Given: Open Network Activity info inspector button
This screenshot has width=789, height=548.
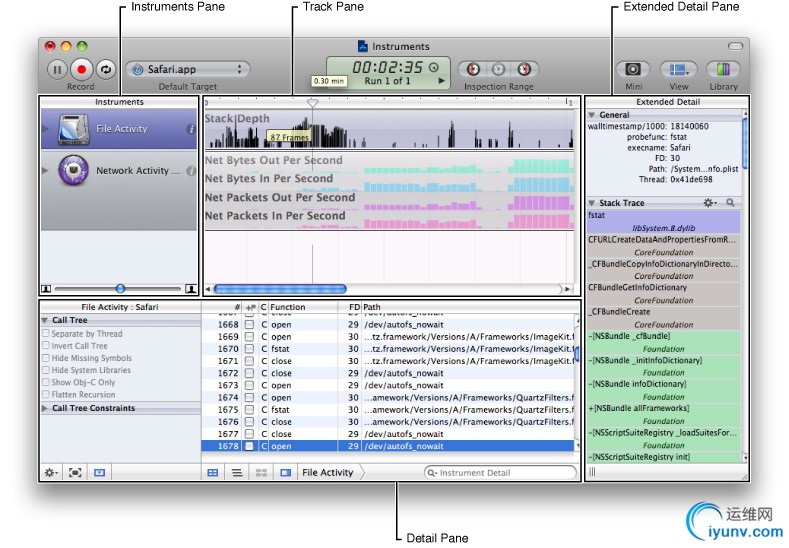Looking at the screenshot, I should [191, 171].
